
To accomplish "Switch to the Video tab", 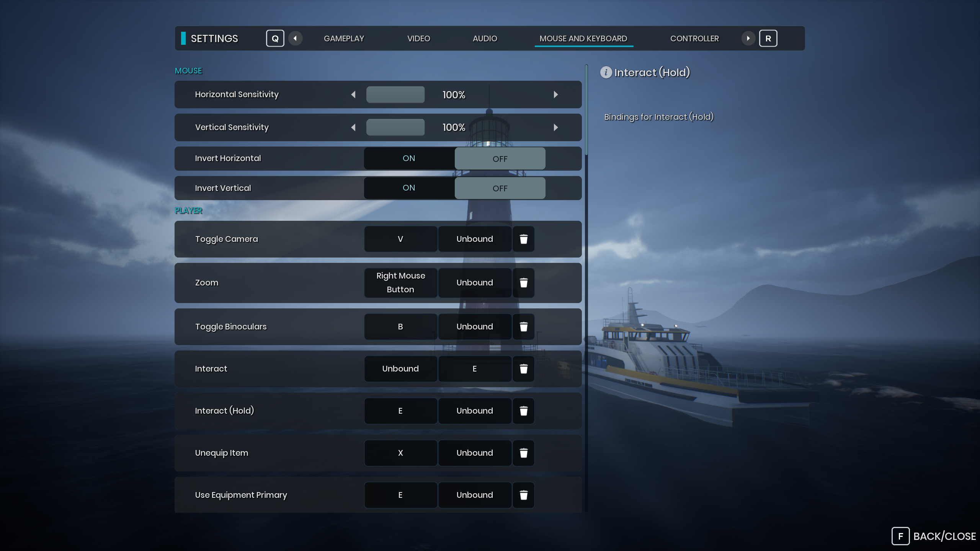I will point(418,38).
